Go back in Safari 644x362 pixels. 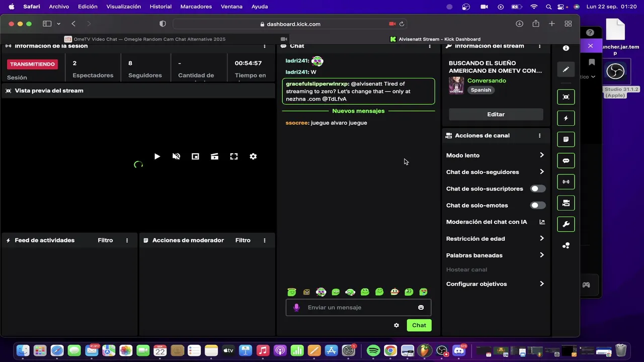[x=73, y=24]
